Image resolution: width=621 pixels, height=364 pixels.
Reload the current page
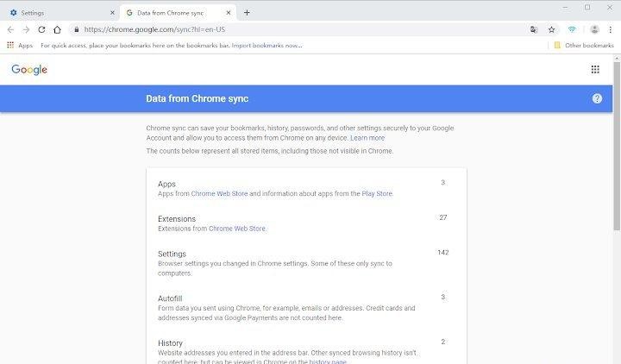pyautogui.click(x=41, y=29)
